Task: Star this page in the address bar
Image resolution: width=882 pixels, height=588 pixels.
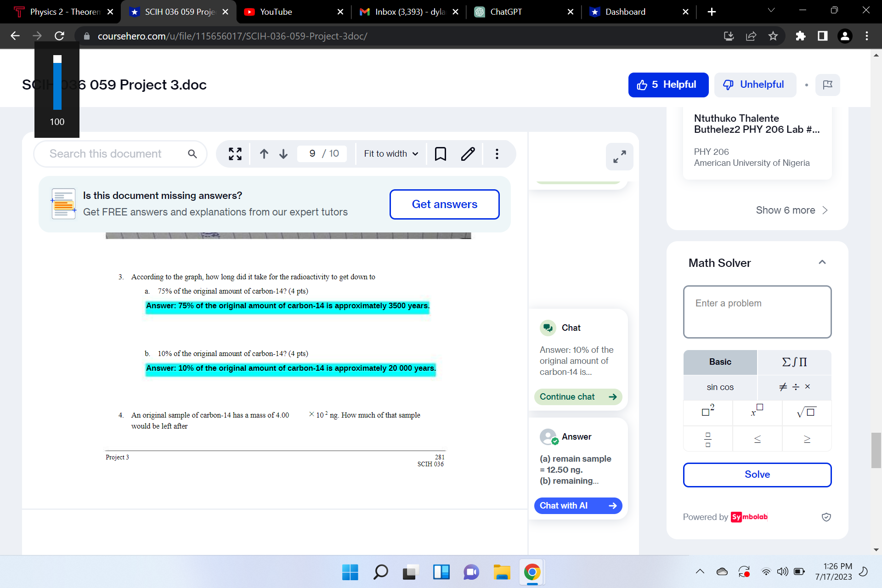Action: point(773,36)
